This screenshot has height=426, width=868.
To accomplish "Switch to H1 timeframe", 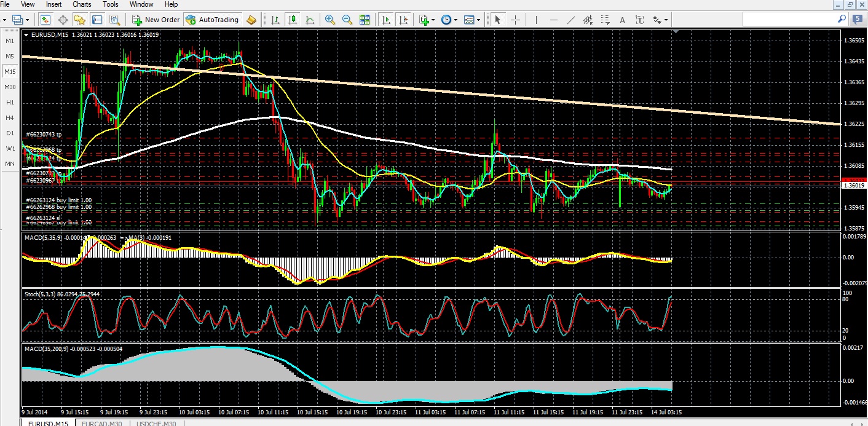I will point(10,102).
